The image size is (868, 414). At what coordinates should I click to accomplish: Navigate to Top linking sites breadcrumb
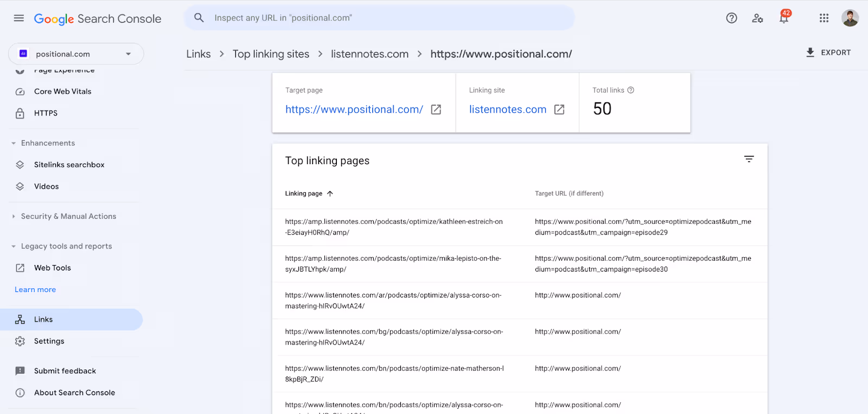(x=271, y=54)
